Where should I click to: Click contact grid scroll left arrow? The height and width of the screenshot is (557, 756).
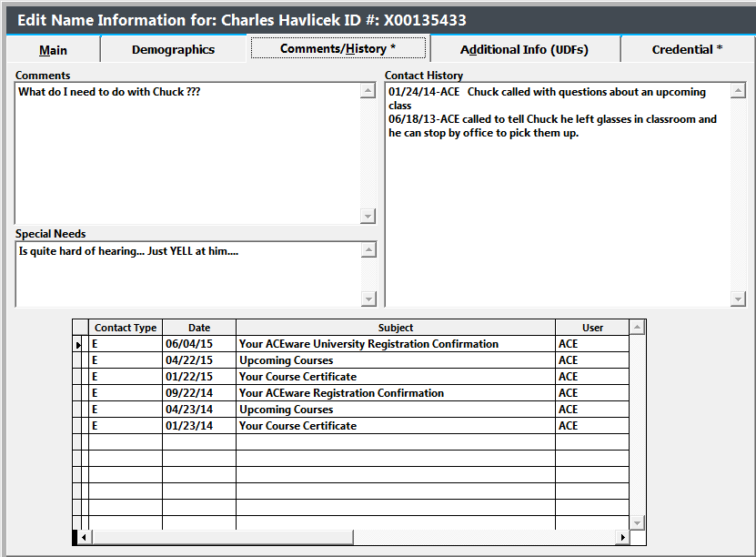85,537
